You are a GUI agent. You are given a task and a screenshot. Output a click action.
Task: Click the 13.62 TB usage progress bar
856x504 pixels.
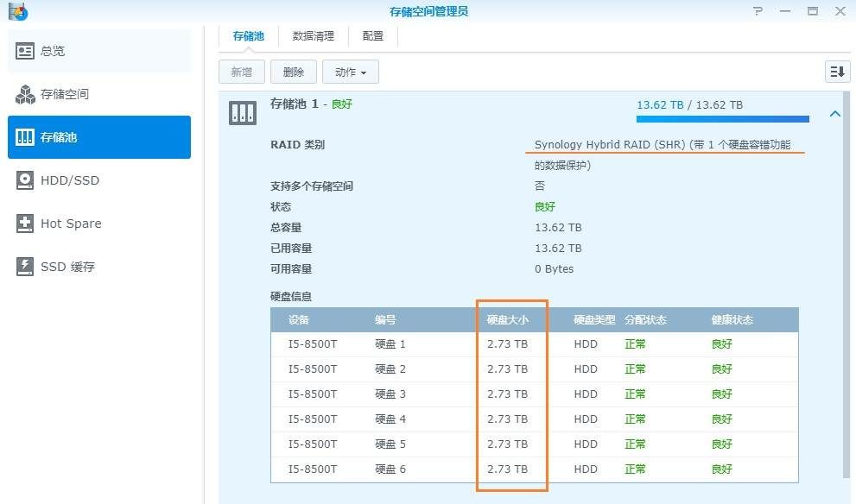tap(722, 119)
